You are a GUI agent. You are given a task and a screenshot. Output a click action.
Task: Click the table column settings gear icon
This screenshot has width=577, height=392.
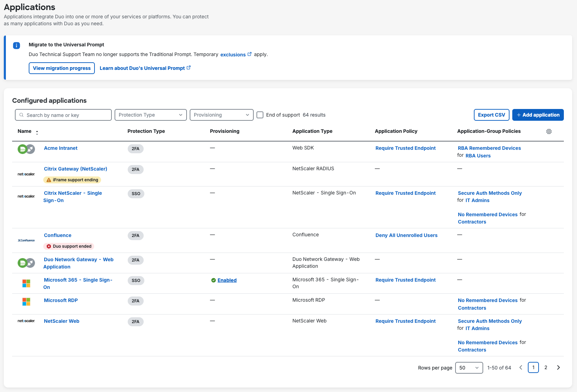(549, 131)
